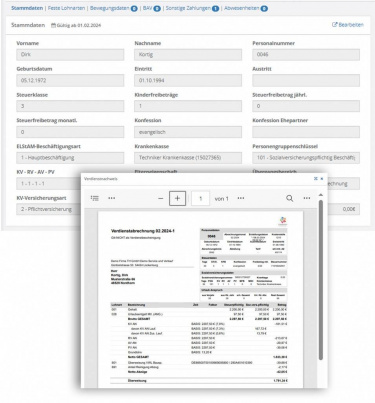Click the calendar icon beside 'Gültig ab'
The height and width of the screenshot is (403, 375).
click(x=53, y=25)
